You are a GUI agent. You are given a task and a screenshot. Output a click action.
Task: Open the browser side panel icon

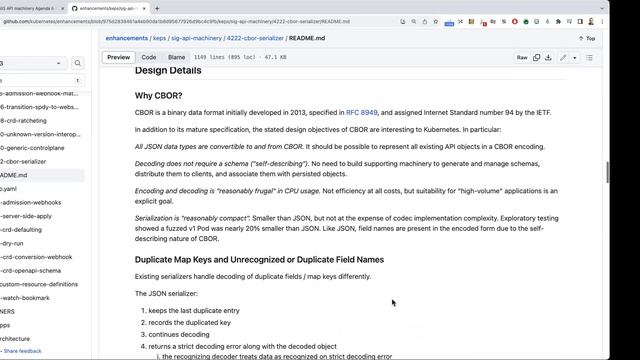coord(580,22)
